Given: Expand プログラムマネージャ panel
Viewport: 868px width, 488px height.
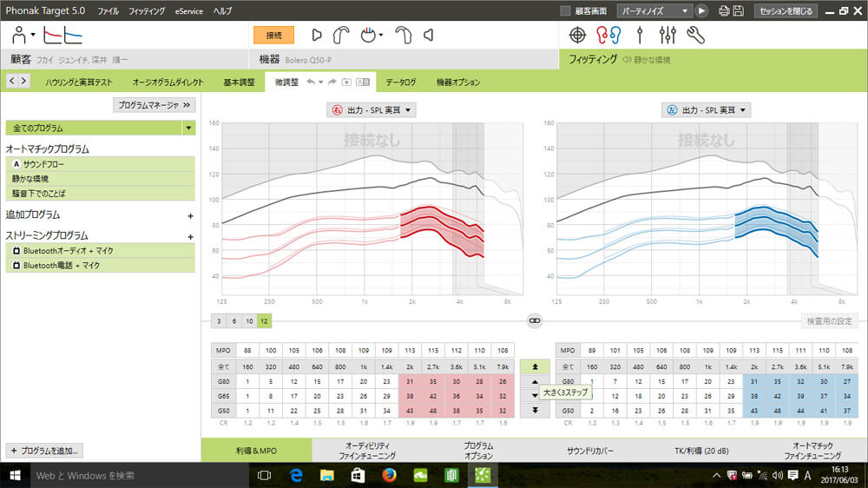Looking at the screenshot, I should [154, 105].
